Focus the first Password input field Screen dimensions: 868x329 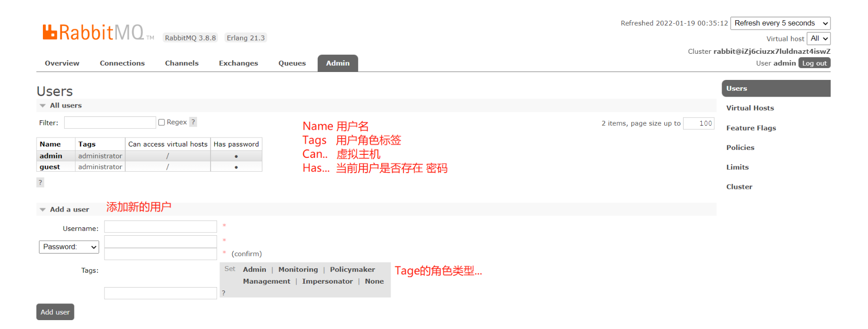pyautogui.click(x=160, y=241)
